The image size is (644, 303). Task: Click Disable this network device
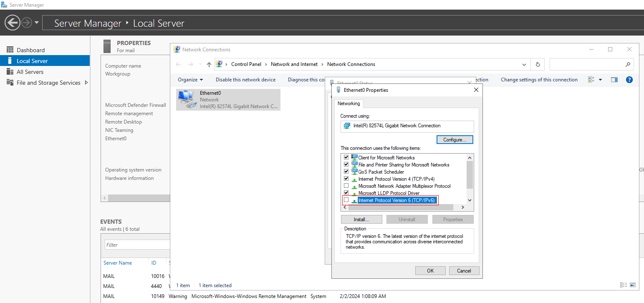coord(245,80)
